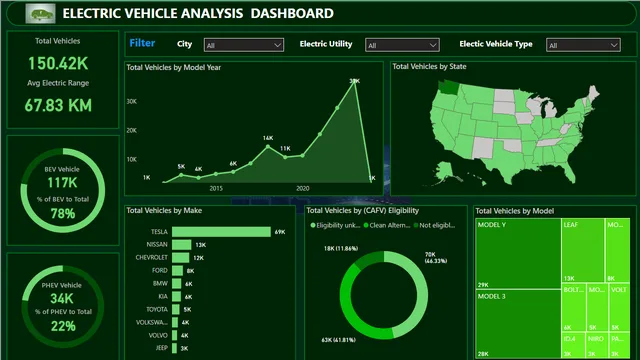Click the City dropdown arrow chevron
Image resolution: width=640 pixels, height=360 pixels.
[277, 45]
